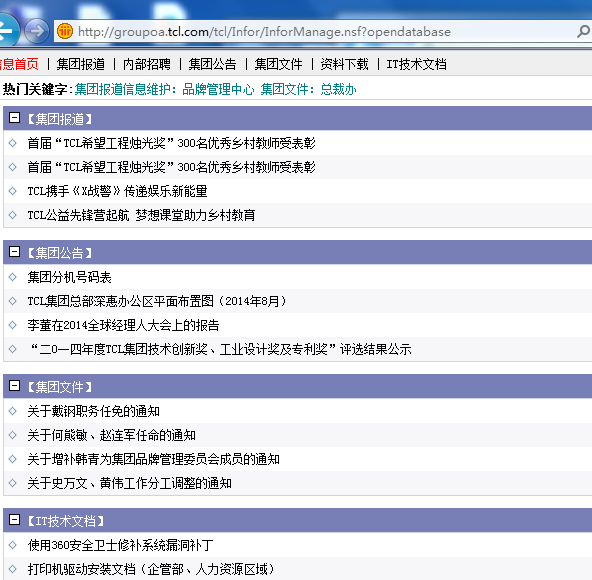
Task: Click diamond bullet beside 使用360安全卫士 document
Action: coord(12,545)
